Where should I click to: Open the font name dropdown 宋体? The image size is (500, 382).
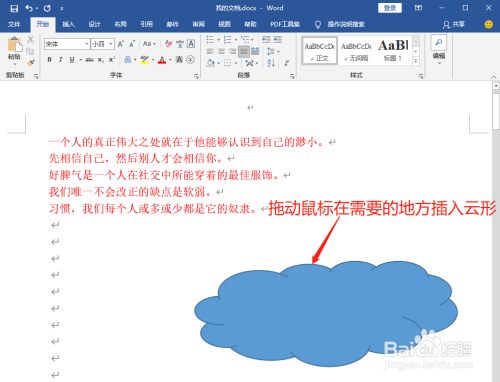point(87,44)
